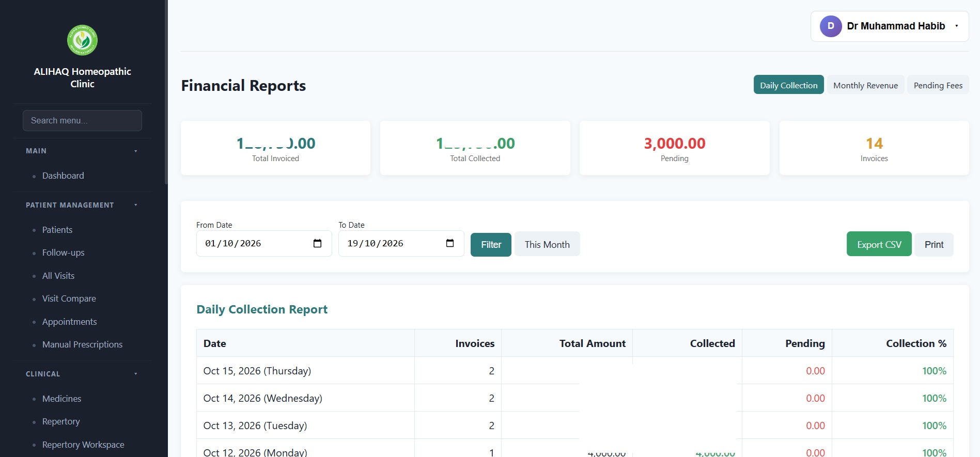Open Follow-ups in the sidebar

point(63,253)
